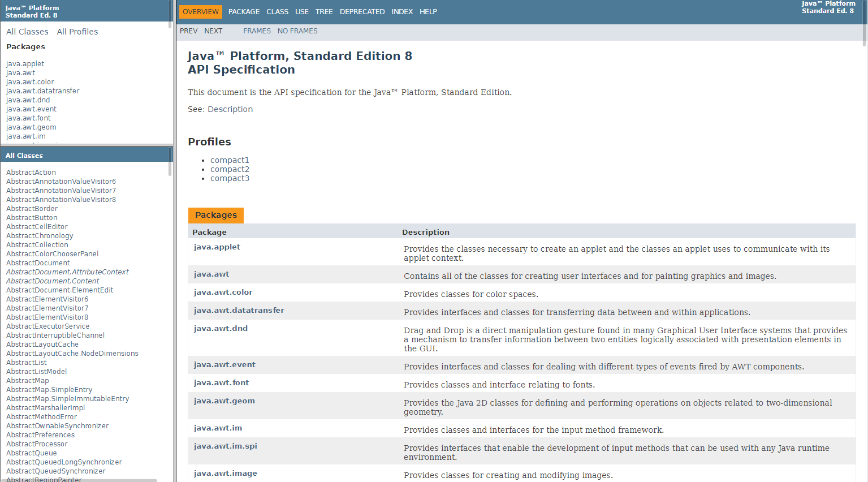This screenshot has width=868, height=482.
Task: Open the AbstractChronology class
Action: pyautogui.click(x=40, y=236)
